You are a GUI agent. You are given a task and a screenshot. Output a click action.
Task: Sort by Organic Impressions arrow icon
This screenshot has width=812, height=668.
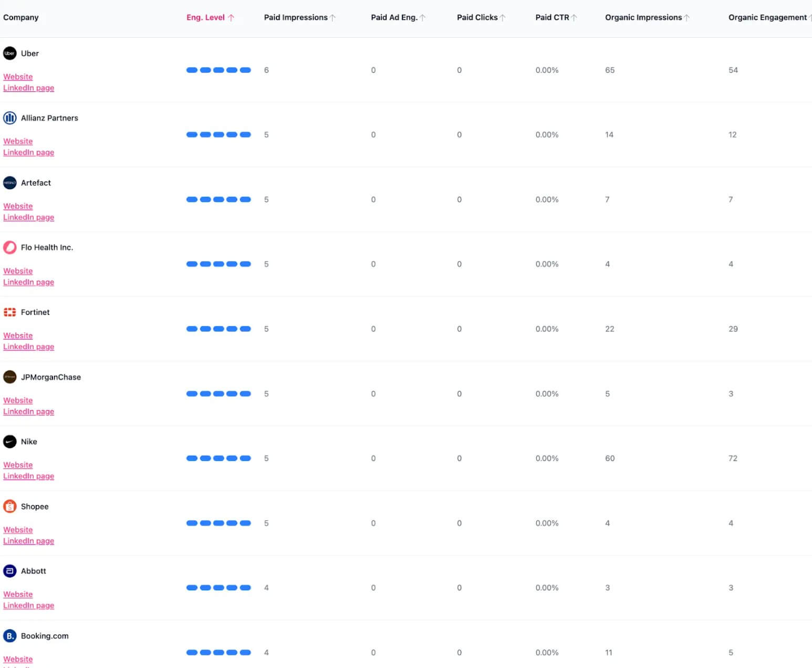(x=686, y=17)
